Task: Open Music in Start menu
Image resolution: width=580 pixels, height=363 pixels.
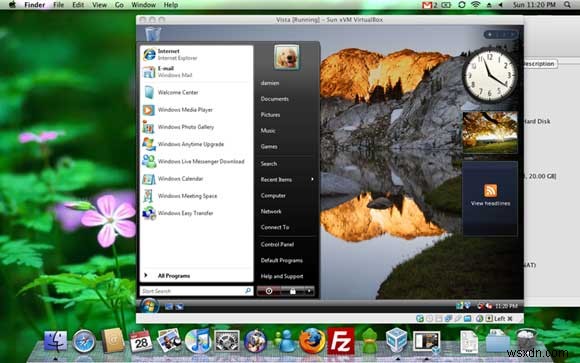Action: click(268, 131)
